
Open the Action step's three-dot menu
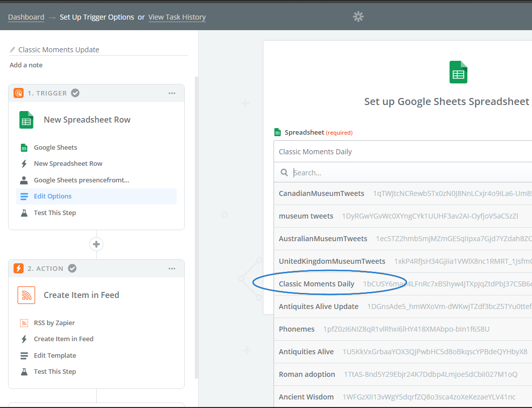172,268
